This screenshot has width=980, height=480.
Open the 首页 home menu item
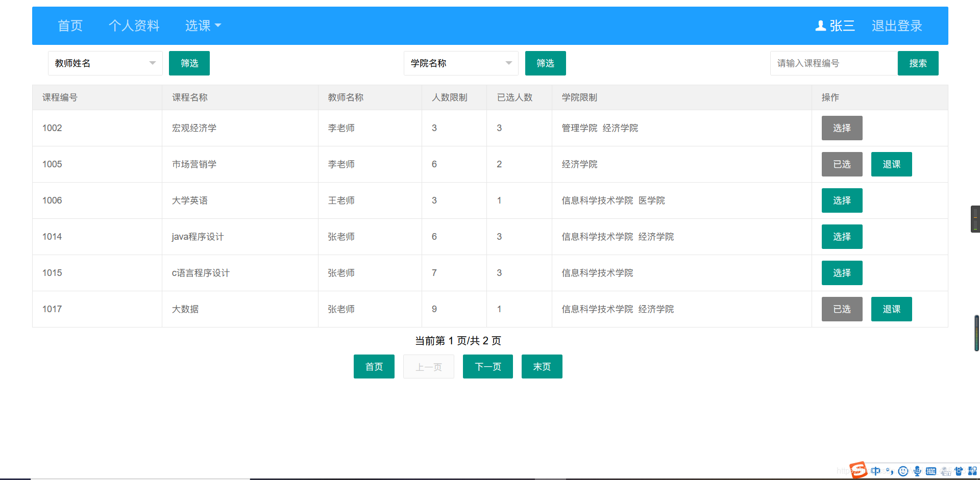[70, 26]
